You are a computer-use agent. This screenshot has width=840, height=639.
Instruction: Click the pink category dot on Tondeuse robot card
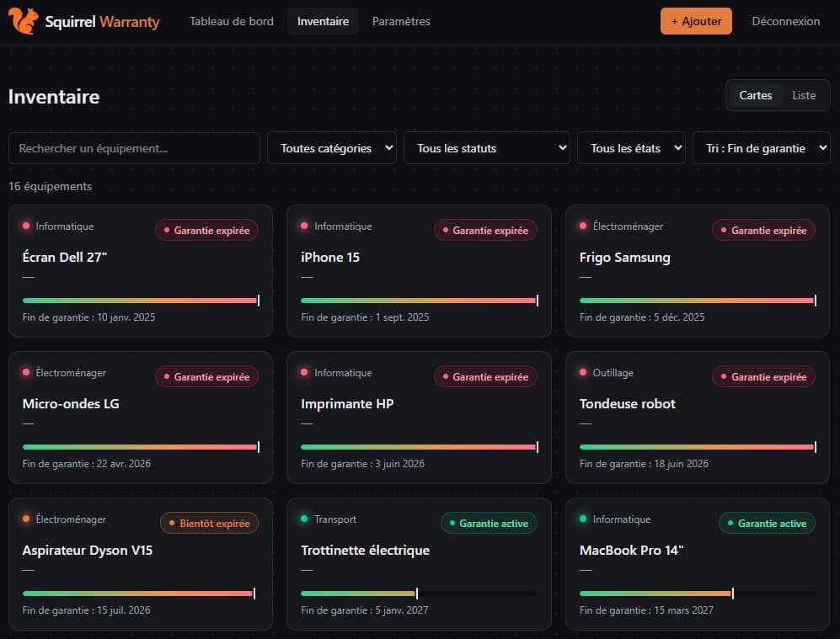(x=583, y=372)
